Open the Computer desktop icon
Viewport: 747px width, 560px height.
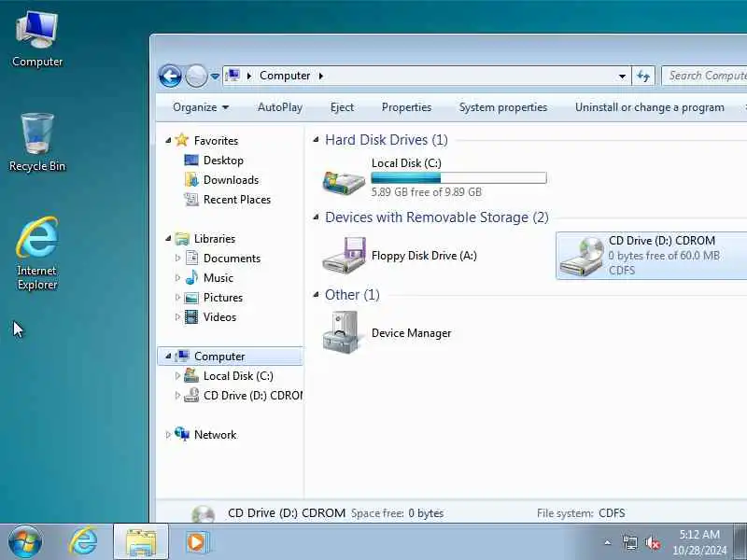click(37, 39)
